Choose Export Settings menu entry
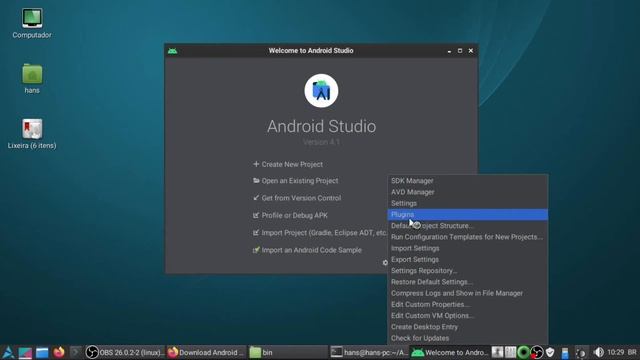The height and width of the screenshot is (360, 640). click(467, 259)
